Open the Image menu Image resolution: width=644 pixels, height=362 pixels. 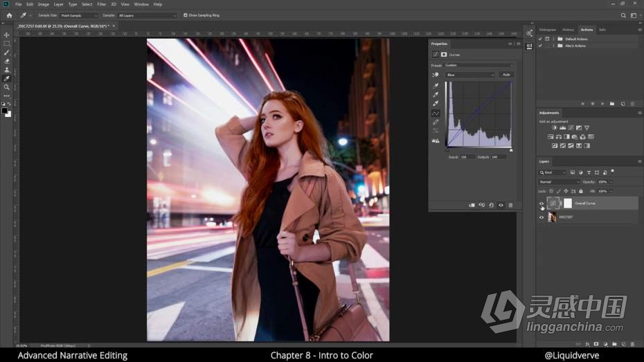pos(44,4)
